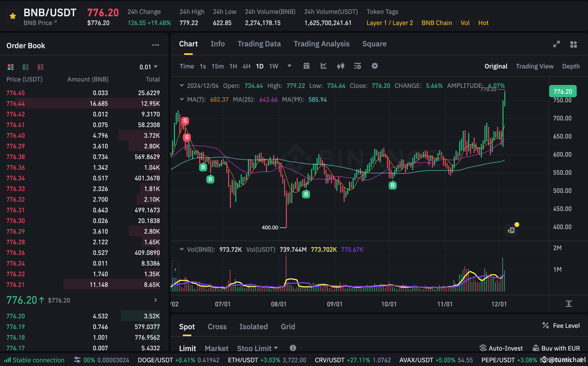588x366 pixels.
Task: Show sell orders only in order book
Action: [x=40, y=67]
